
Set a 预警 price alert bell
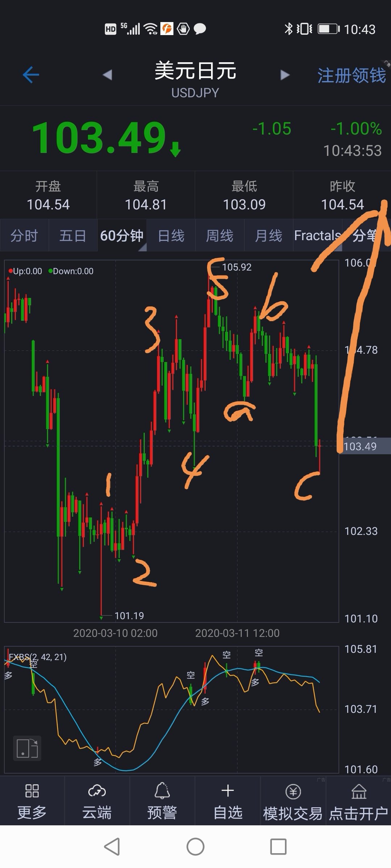[162, 791]
